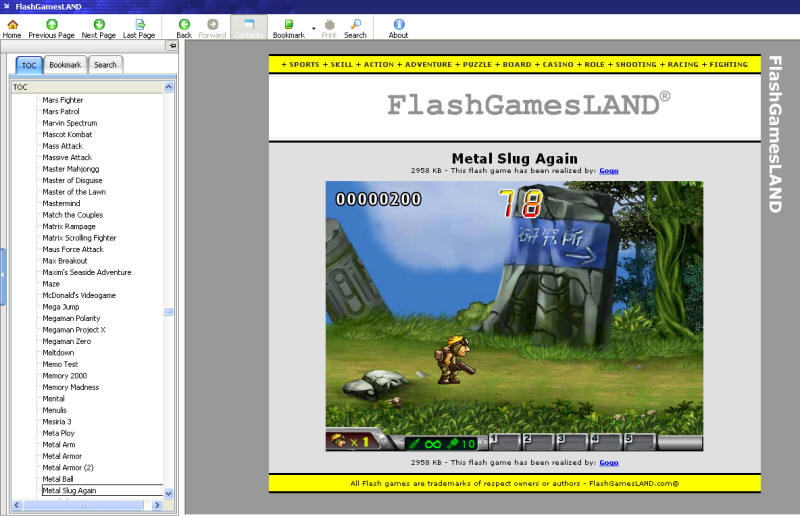Open McDonald's Videogame entry
800x516 pixels.
[x=79, y=295]
